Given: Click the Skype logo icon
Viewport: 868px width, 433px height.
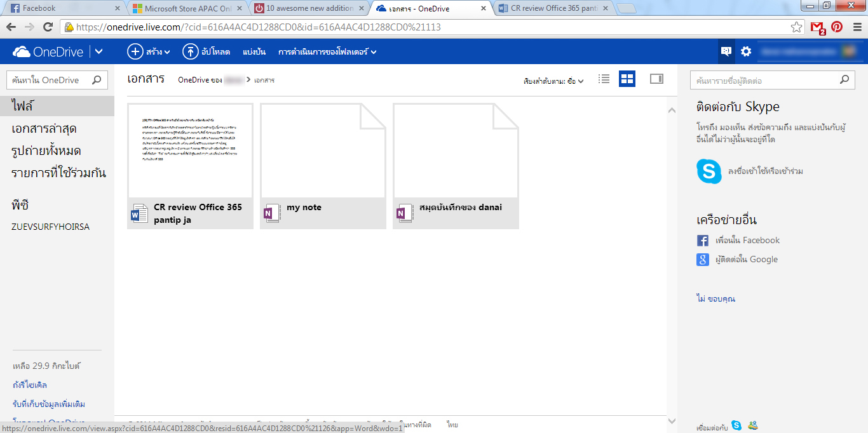Looking at the screenshot, I should coord(709,171).
